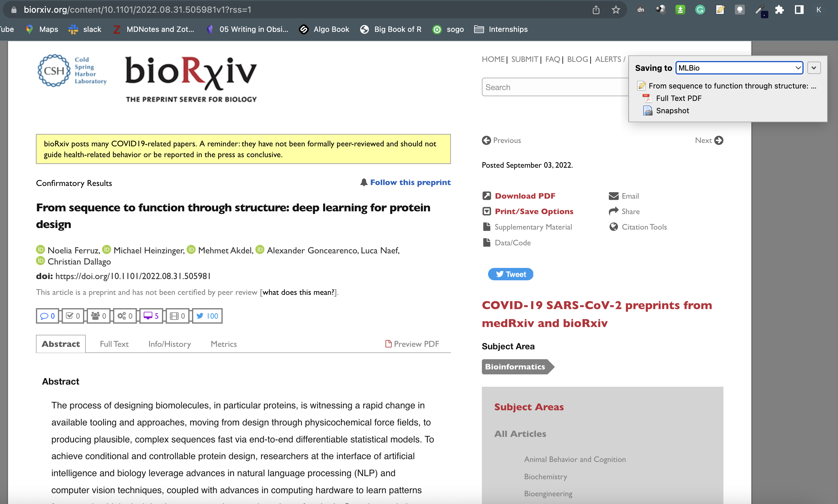This screenshot has width=838, height=504.
Task: Click Download PDF link
Action: (519, 196)
